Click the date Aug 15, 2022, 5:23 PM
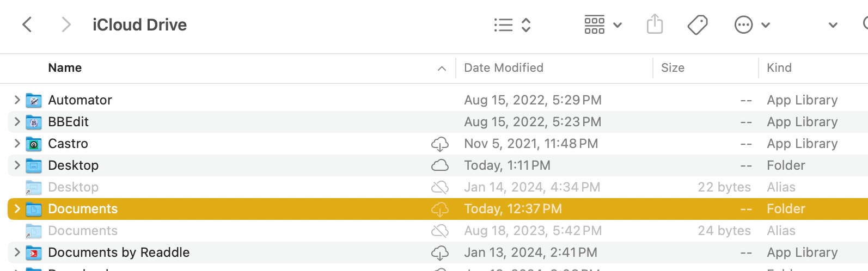Viewport: 868px width, 271px height. (x=533, y=122)
